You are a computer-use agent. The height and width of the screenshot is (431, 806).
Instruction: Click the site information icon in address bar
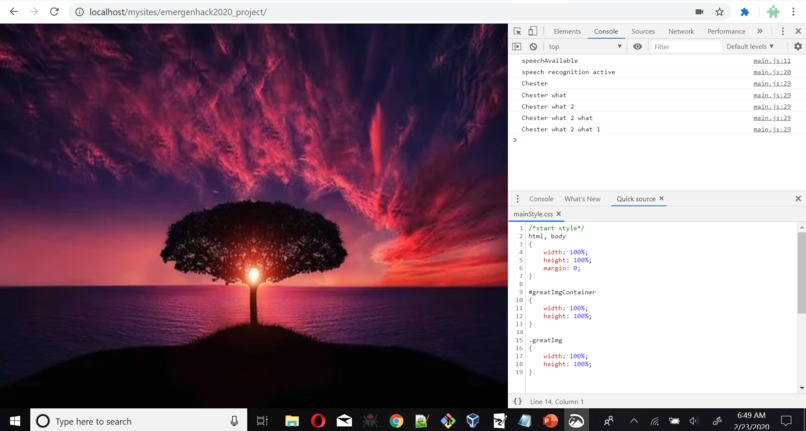[80, 12]
